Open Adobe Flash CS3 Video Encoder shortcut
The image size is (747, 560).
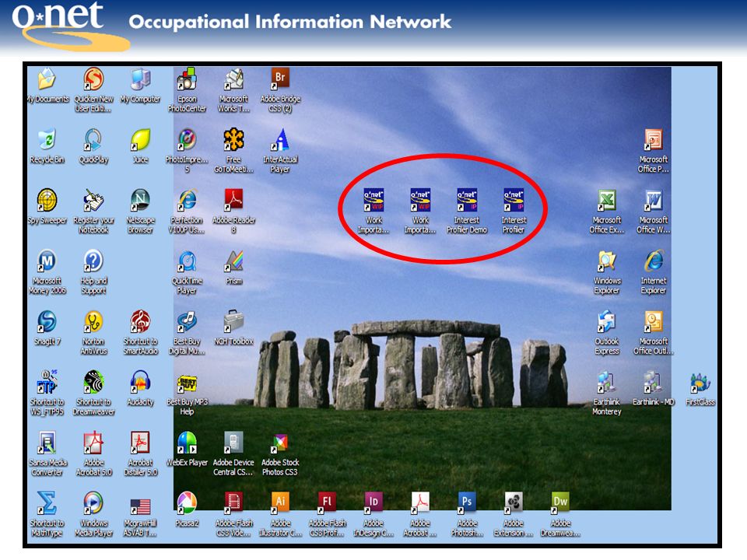point(233,503)
